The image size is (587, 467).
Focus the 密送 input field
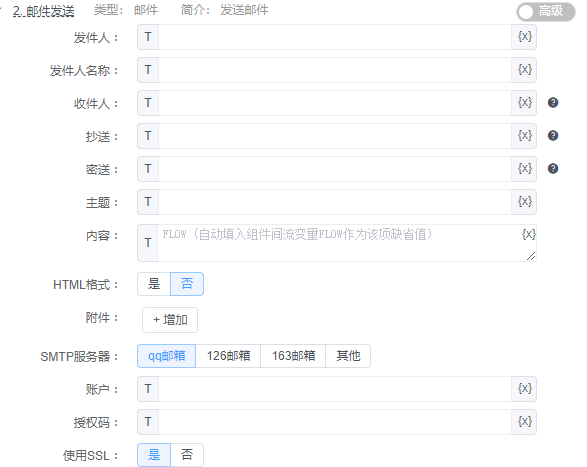coord(335,169)
